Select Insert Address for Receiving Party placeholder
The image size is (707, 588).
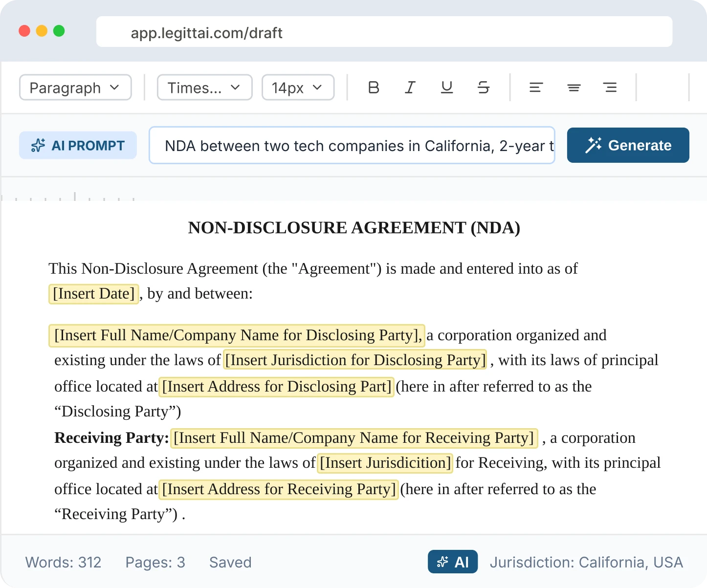[279, 489]
